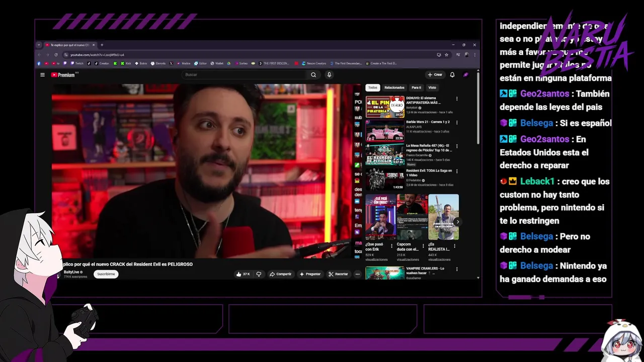
Task: Open the Twitch bookmark
Action: (77, 63)
